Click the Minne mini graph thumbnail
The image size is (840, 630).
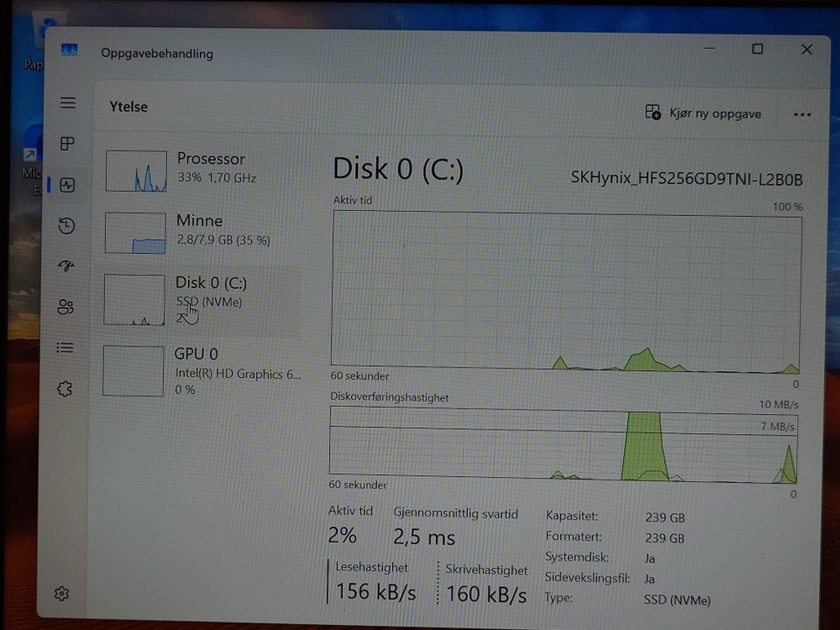[x=135, y=233]
